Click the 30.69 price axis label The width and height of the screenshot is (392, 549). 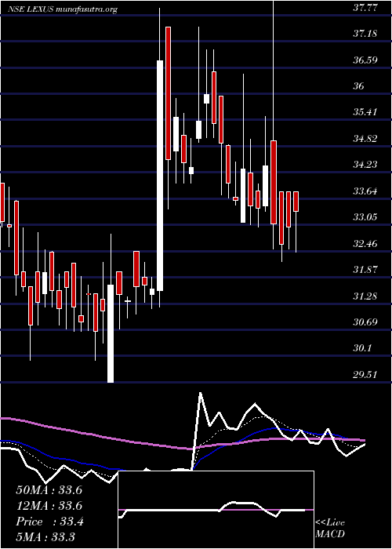[365, 322]
